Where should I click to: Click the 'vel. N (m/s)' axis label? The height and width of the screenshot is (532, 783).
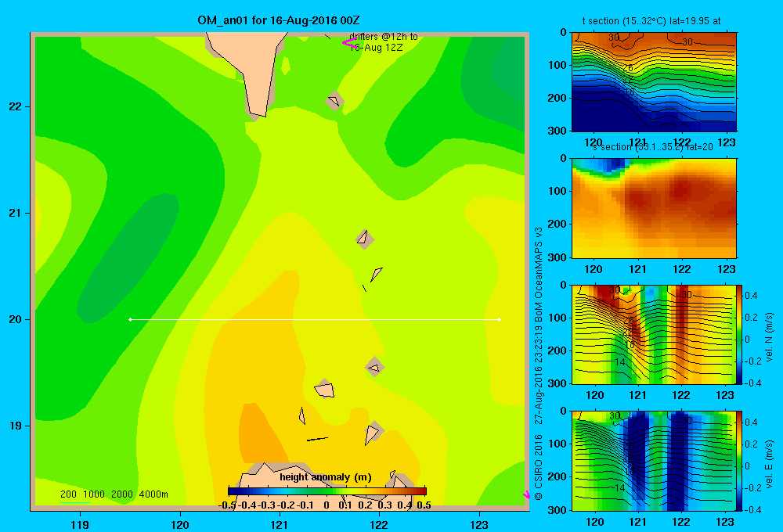770,337
